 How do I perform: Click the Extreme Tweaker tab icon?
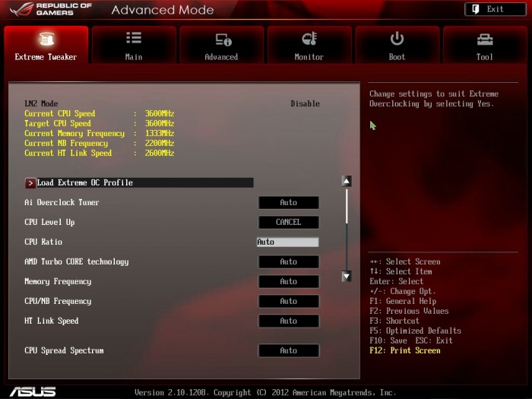click(x=46, y=39)
